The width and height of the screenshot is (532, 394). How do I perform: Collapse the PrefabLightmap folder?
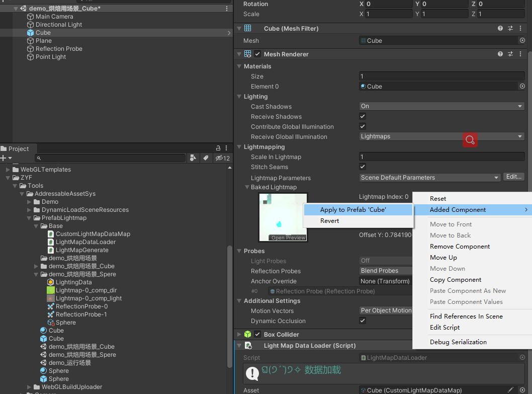(x=29, y=218)
